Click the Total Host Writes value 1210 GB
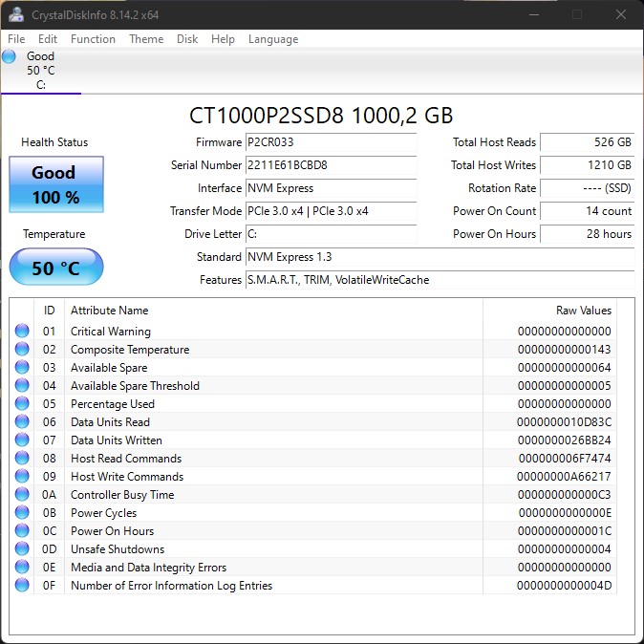The height and width of the screenshot is (644, 644). click(x=588, y=165)
